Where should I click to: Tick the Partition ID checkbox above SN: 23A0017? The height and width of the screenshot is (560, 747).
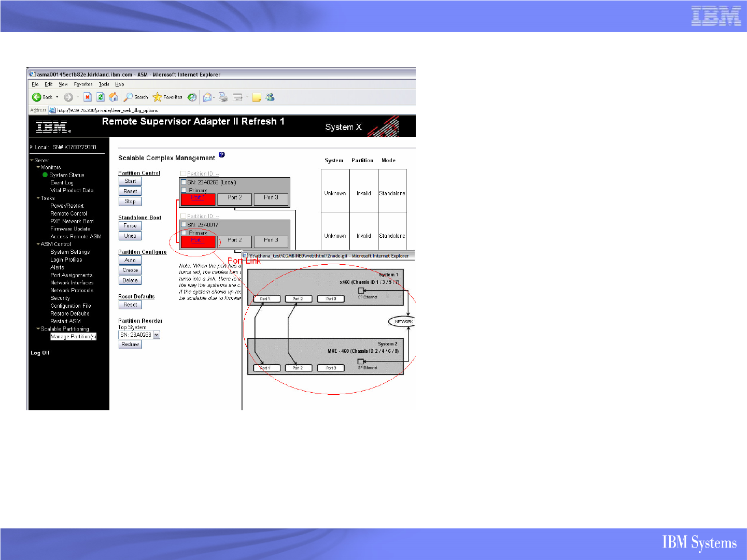click(x=183, y=216)
